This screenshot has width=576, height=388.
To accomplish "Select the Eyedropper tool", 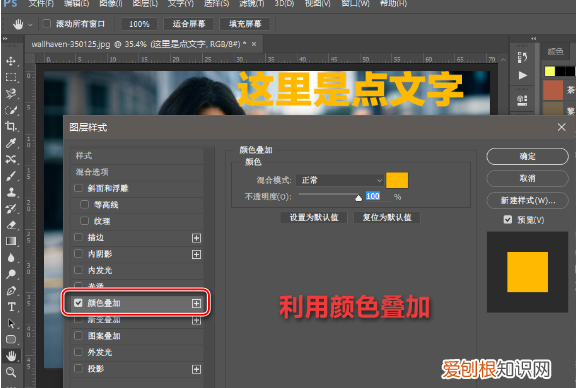I will 11,143.
